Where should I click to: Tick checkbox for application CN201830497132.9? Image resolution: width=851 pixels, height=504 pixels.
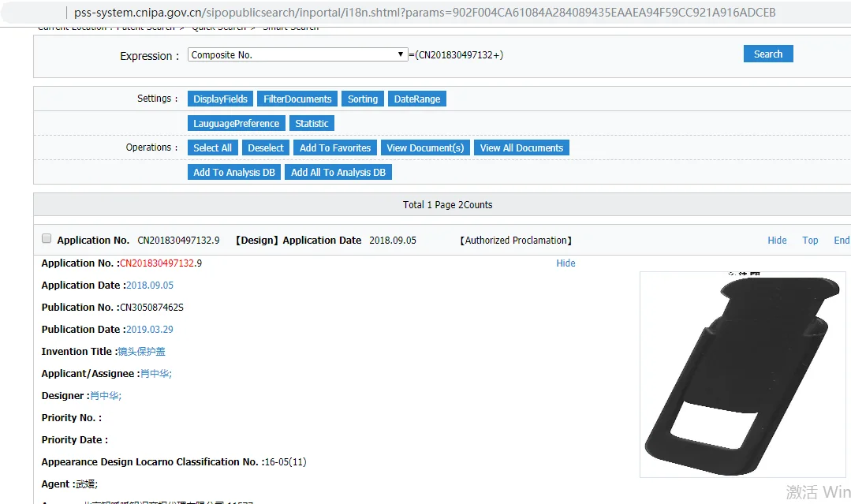click(x=47, y=239)
